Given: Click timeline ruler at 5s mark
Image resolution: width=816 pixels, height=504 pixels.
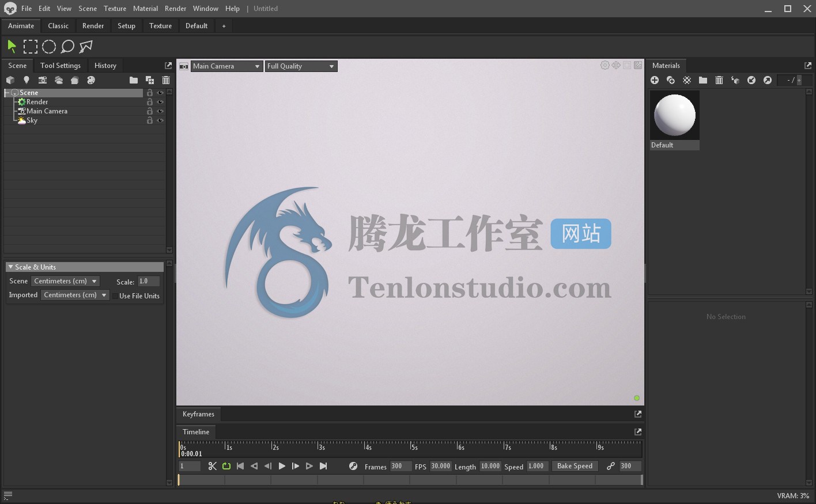Looking at the screenshot, I should click(411, 446).
